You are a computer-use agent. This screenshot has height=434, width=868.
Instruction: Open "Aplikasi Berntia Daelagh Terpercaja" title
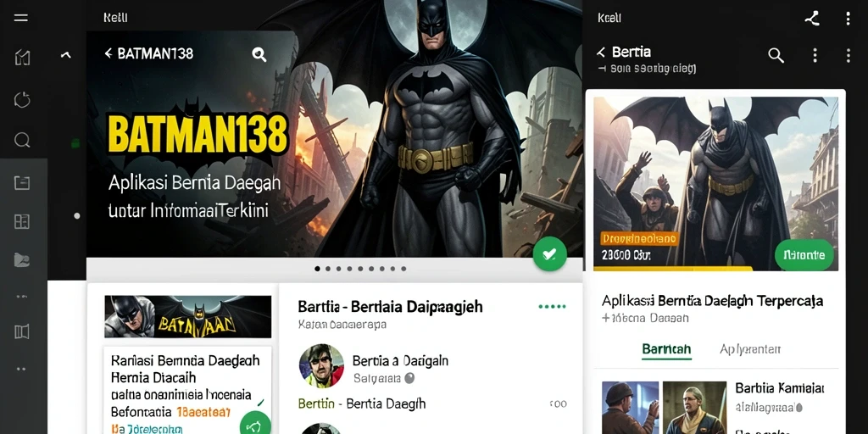pos(712,301)
